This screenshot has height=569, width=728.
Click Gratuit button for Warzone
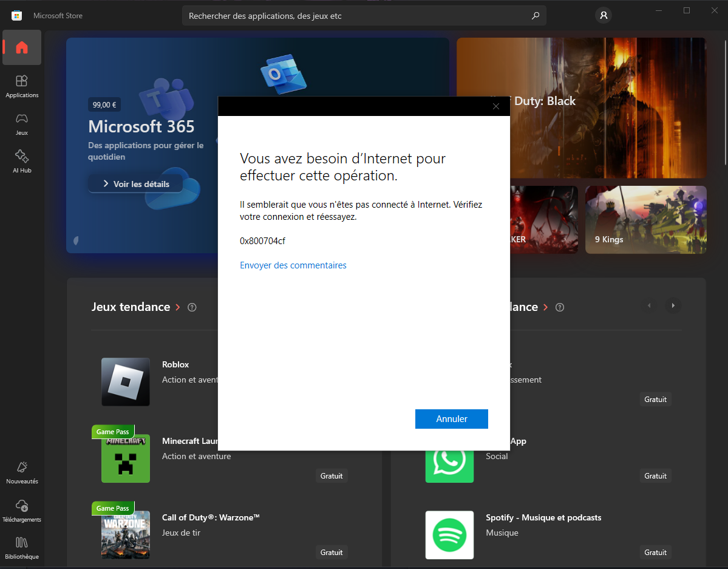coord(332,552)
